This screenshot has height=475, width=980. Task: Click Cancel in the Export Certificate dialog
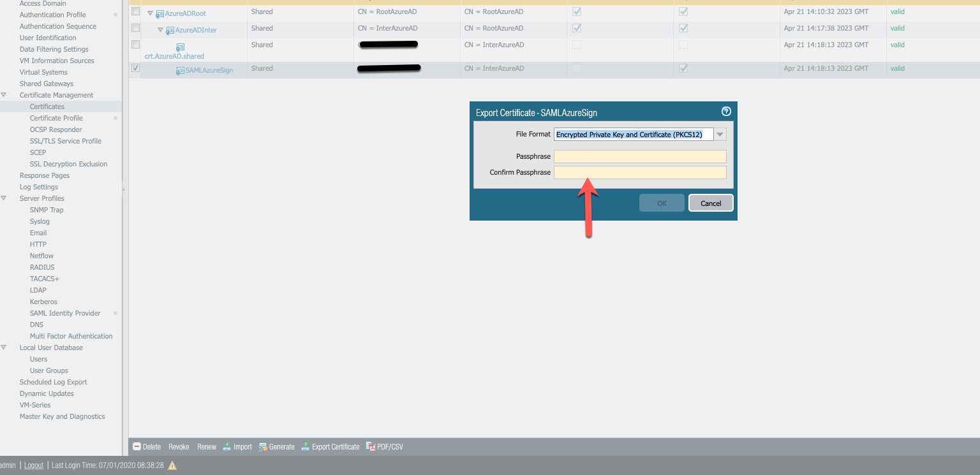(711, 203)
